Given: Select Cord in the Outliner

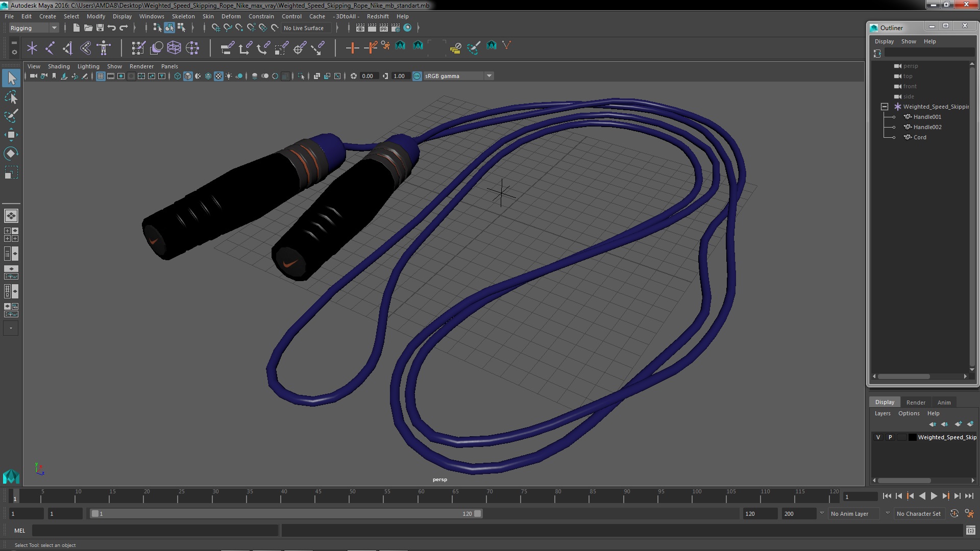Looking at the screenshot, I should (920, 137).
